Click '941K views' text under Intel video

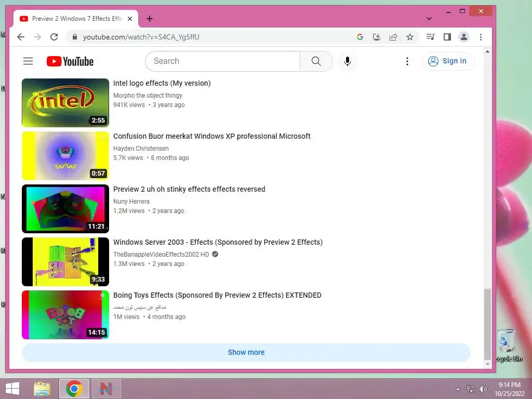pyautogui.click(x=129, y=105)
